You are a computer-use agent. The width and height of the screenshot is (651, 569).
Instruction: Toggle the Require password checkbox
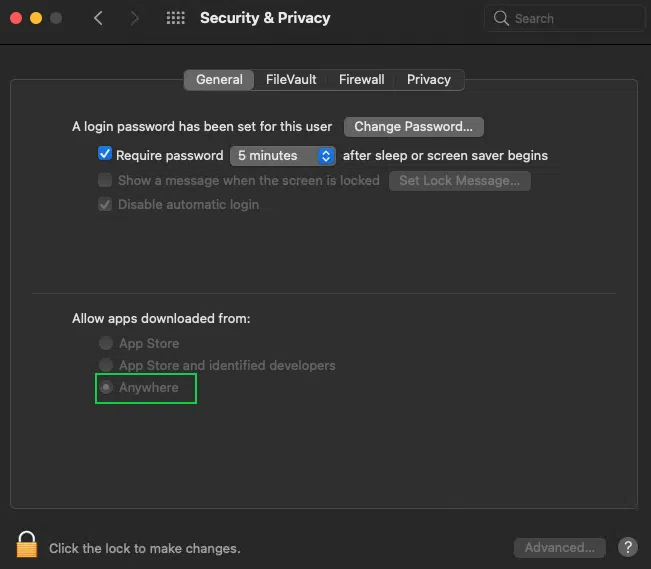(105, 155)
